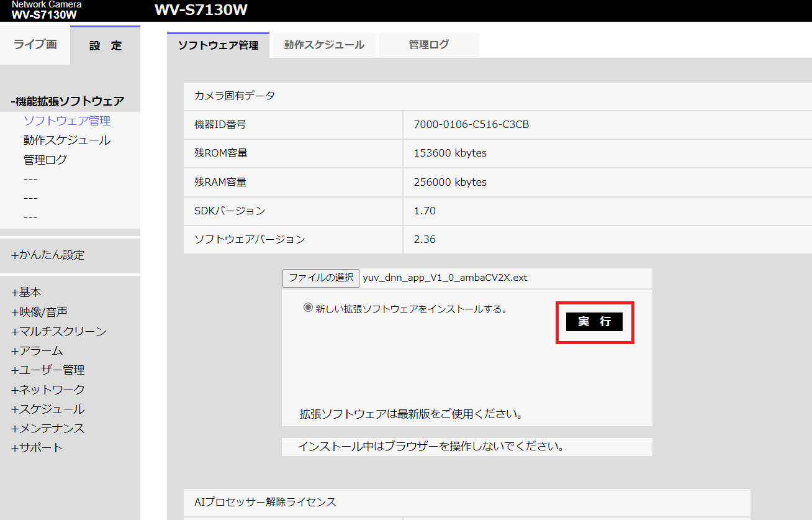Click the 153600 kbytes ROM value
This screenshot has width=812, height=520.
click(x=450, y=153)
